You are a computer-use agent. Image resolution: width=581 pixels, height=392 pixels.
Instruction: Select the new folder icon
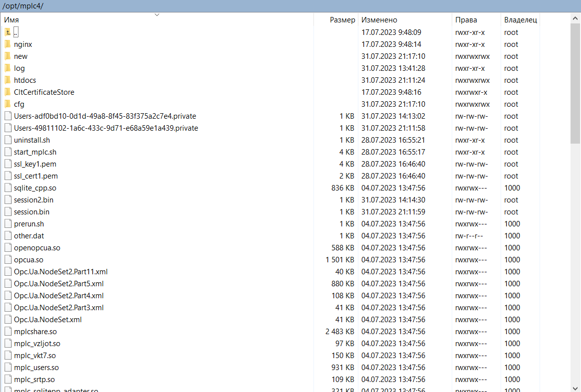pyautogui.click(x=8, y=56)
